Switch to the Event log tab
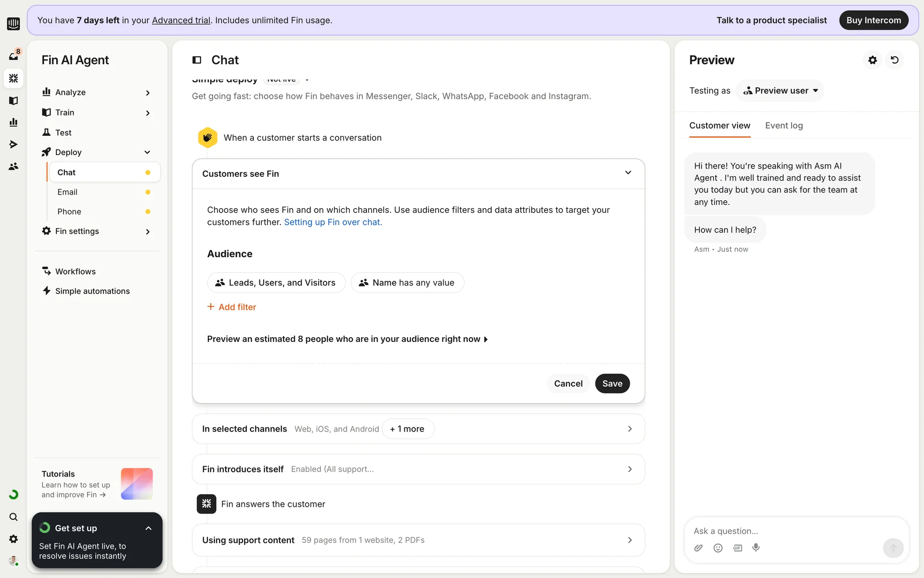Image resolution: width=924 pixels, height=578 pixels. [783, 126]
